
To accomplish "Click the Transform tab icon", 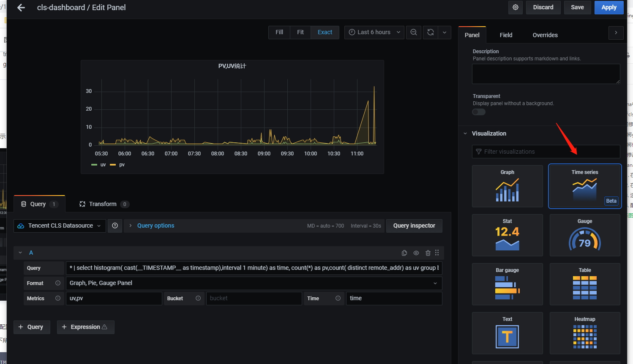I will pos(82,204).
